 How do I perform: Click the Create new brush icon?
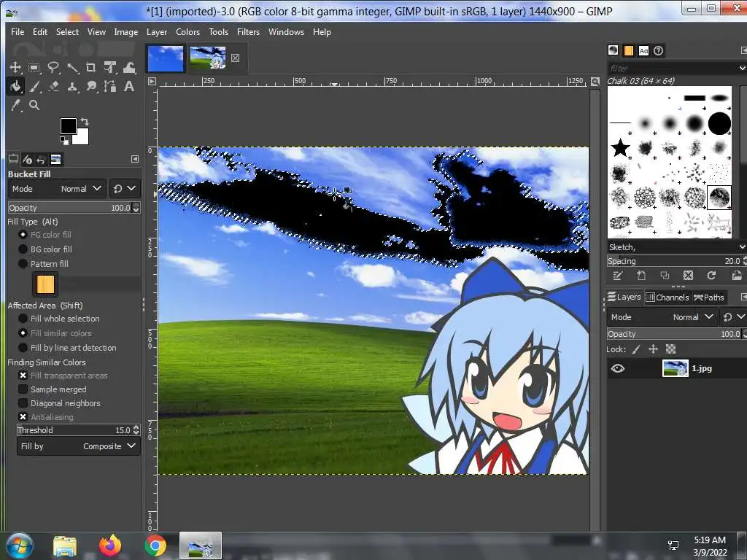point(641,275)
